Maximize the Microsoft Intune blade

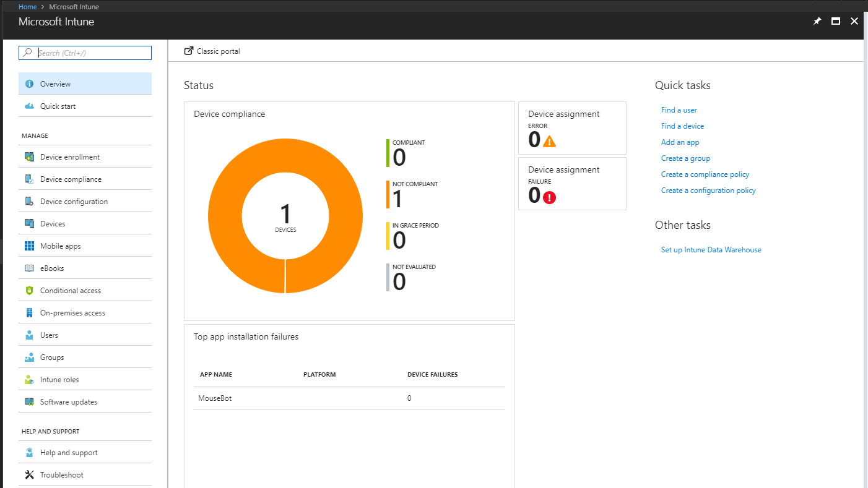[835, 21]
